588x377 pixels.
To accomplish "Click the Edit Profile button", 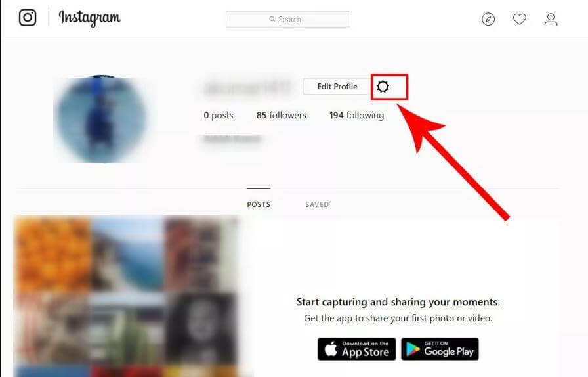I will click(337, 87).
